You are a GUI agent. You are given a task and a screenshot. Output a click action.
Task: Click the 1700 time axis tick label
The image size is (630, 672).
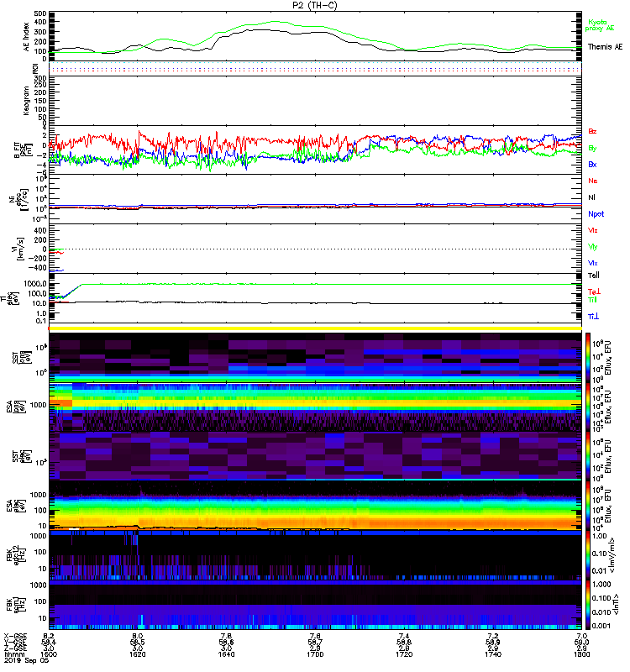[x=314, y=657]
